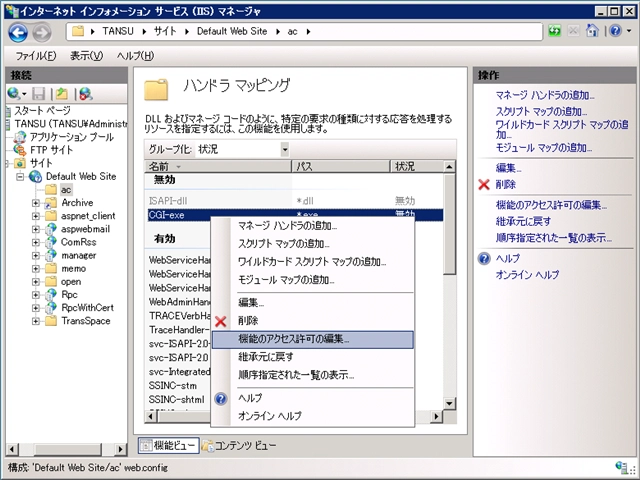Click 機能のアクセス許可の編集 in the actions pane
The height and width of the screenshot is (480, 640).
coord(551,205)
